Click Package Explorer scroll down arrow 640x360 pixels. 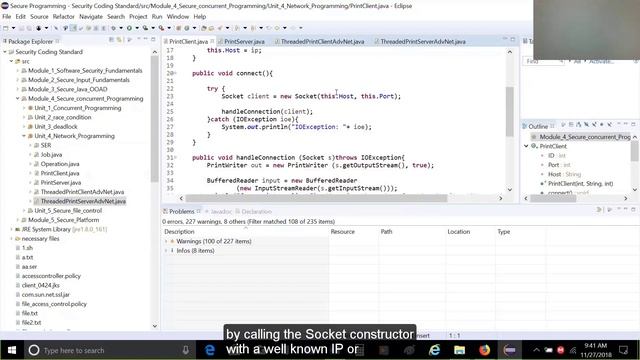click(155, 326)
